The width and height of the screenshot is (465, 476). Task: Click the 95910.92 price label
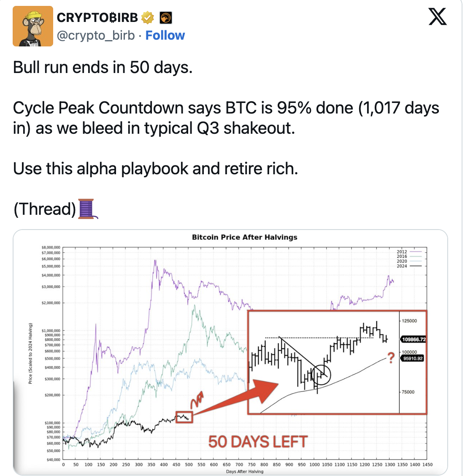(413, 359)
